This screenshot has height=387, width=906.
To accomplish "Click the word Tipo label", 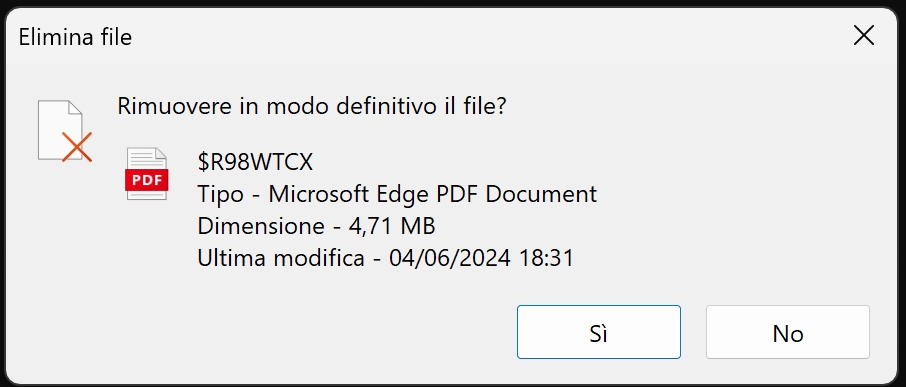I will click(221, 195).
